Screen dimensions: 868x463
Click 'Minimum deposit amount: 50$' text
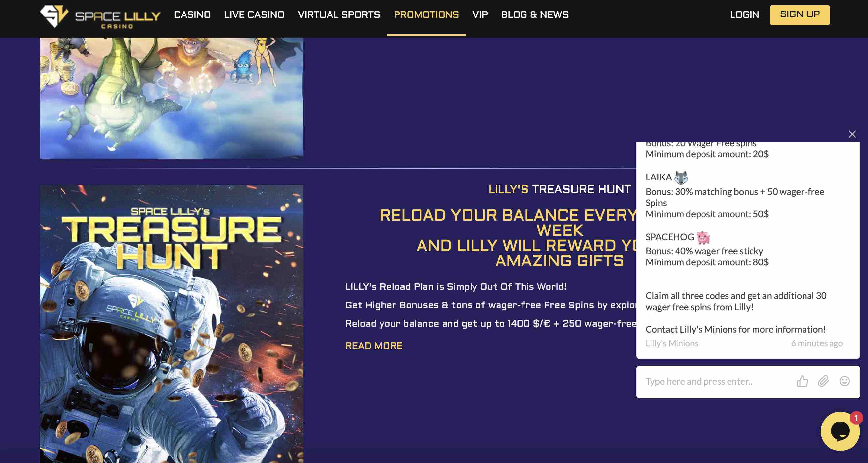[707, 214]
